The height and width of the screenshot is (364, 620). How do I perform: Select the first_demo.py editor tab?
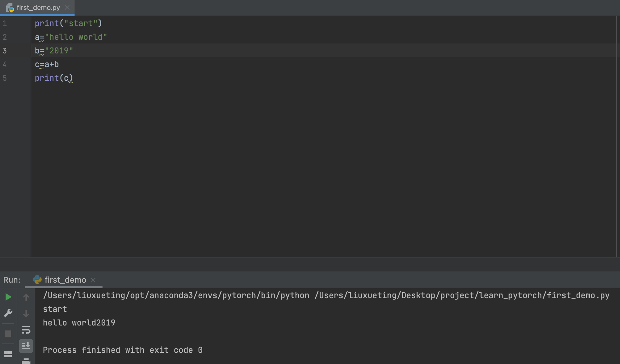click(x=38, y=8)
